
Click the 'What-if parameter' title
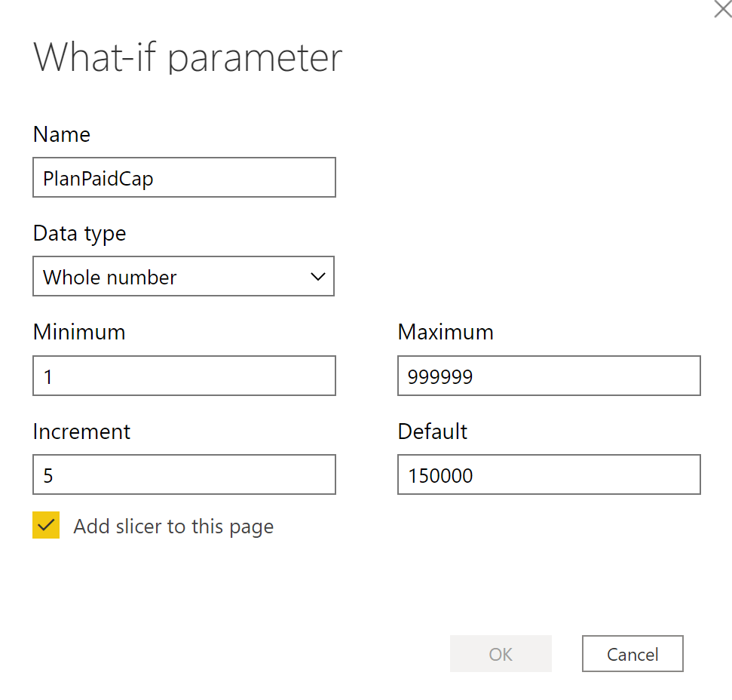[x=188, y=57]
